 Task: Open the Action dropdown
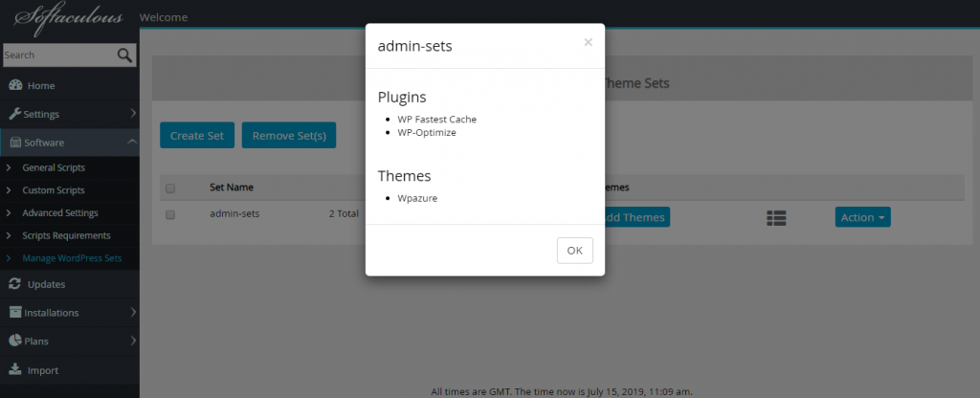tap(862, 217)
